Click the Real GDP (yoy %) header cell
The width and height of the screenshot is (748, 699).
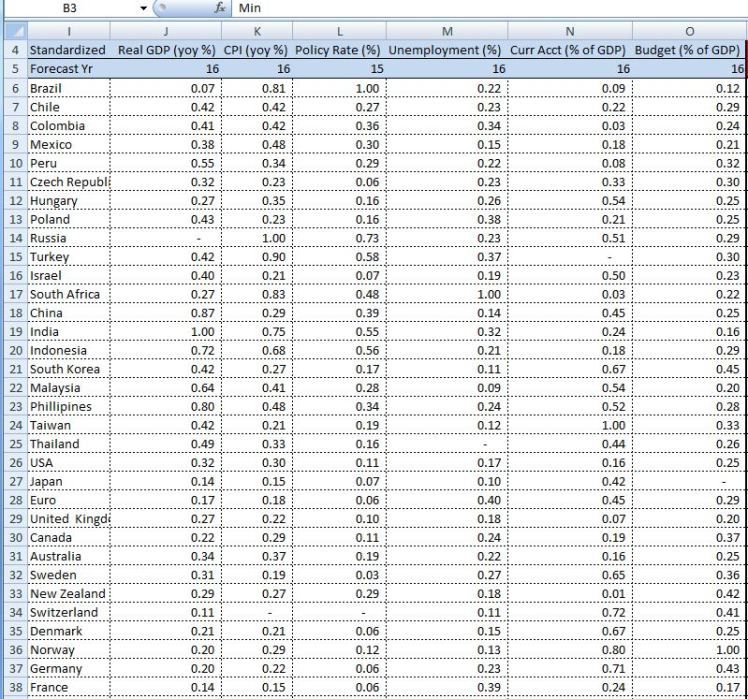pyautogui.click(x=163, y=50)
